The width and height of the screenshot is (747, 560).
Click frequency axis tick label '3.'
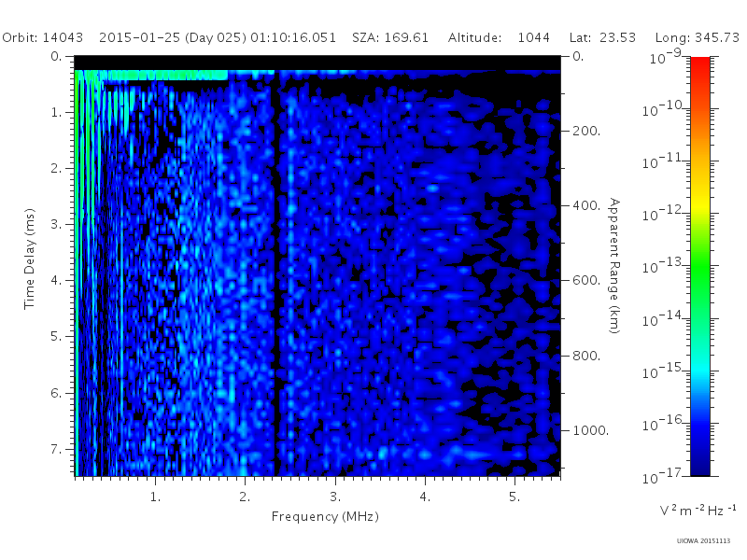pos(335,497)
